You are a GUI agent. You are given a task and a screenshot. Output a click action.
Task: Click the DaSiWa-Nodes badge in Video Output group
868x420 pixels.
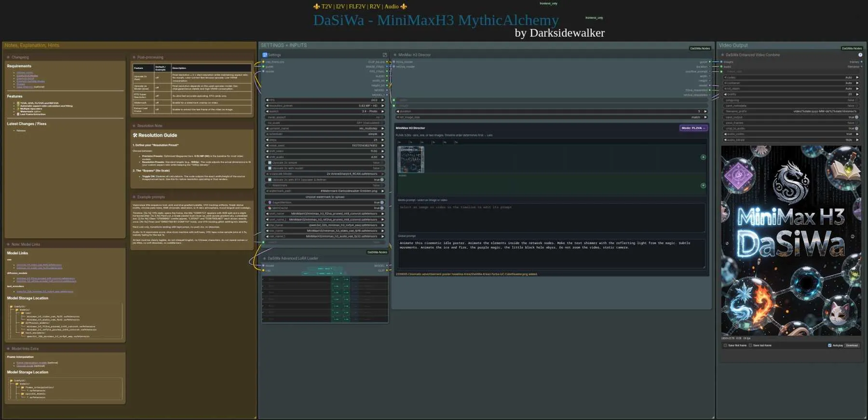[852, 48]
